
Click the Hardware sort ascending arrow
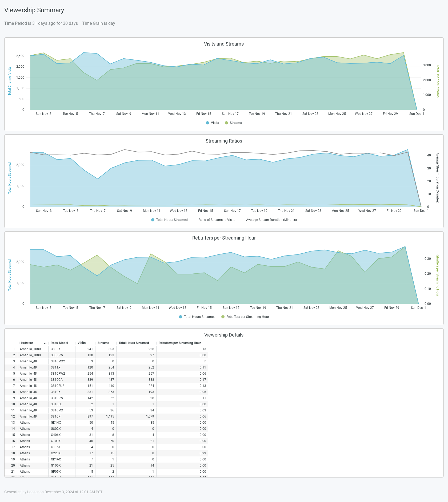[x=45, y=343]
